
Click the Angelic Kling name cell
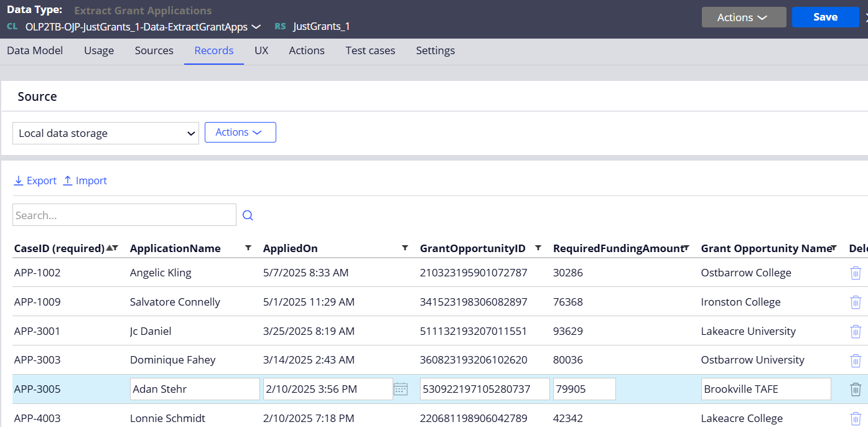(161, 273)
